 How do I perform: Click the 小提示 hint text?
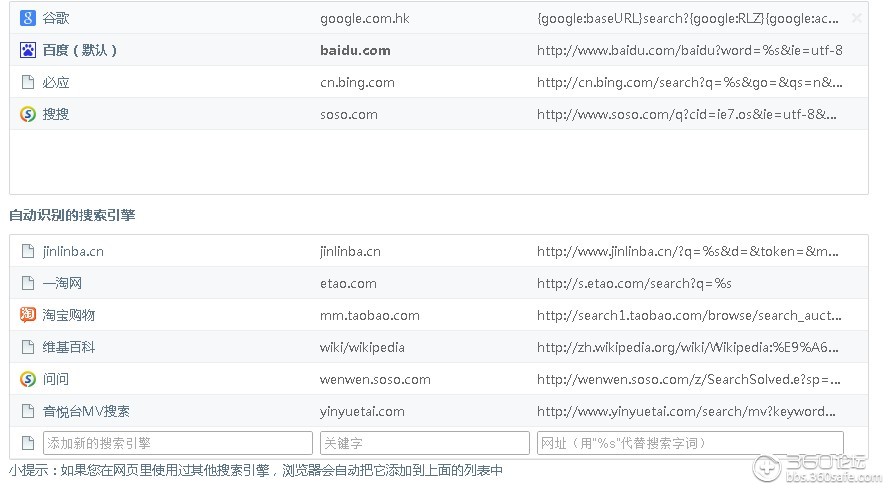click(255, 470)
